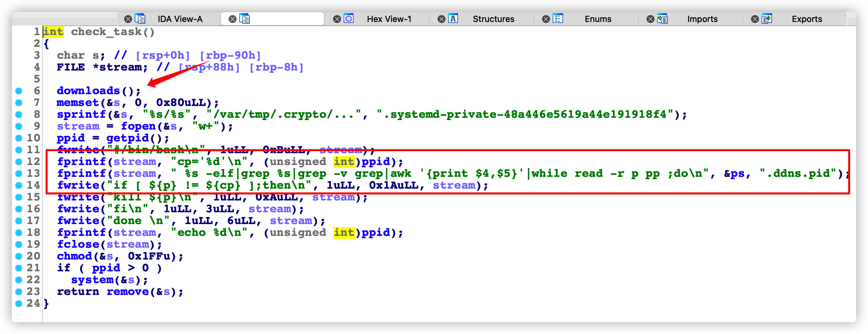Open the Enums tab
Image resolution: width=868 pixels, height=334 pixels.
[x=598, y=19]
